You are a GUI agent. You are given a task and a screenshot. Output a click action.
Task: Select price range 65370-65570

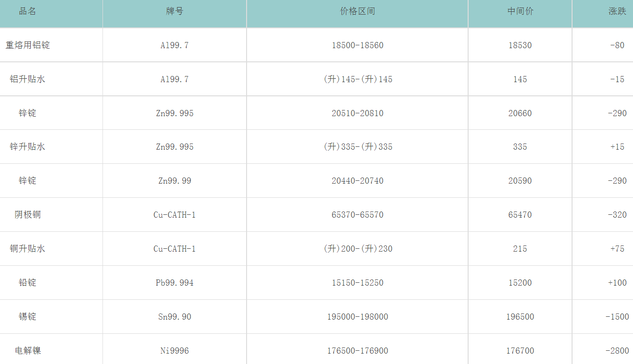(x=357, y=215)
